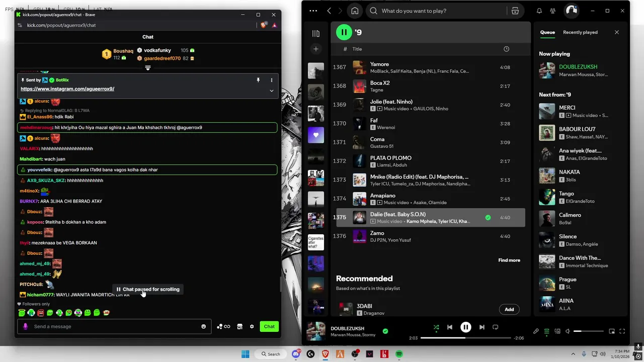This screenshot has height=362, width=644.
Task: Open Friend Activity icon in Spotify
Action: coord(552,11)
